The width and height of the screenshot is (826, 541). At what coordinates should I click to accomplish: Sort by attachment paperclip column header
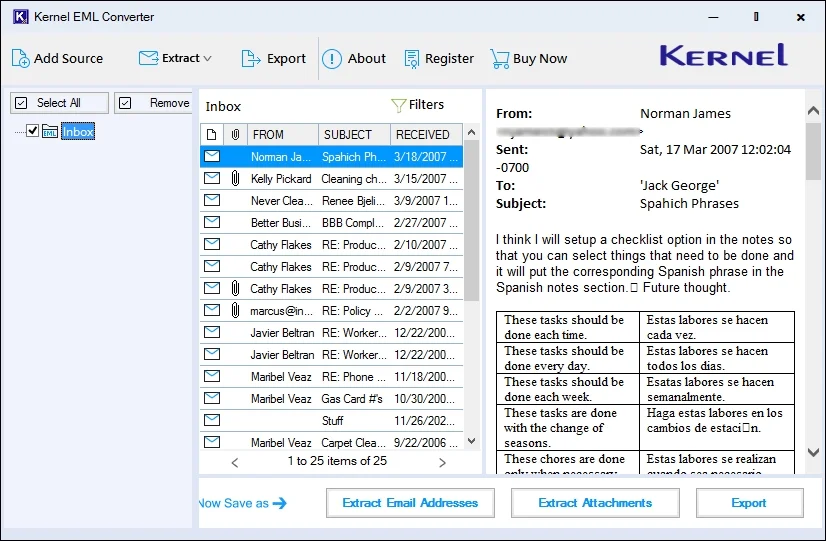click(235, 134)
